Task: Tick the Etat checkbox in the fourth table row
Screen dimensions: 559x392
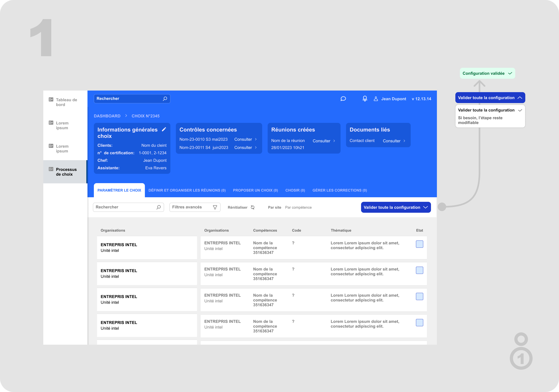Action: [419, 323]
